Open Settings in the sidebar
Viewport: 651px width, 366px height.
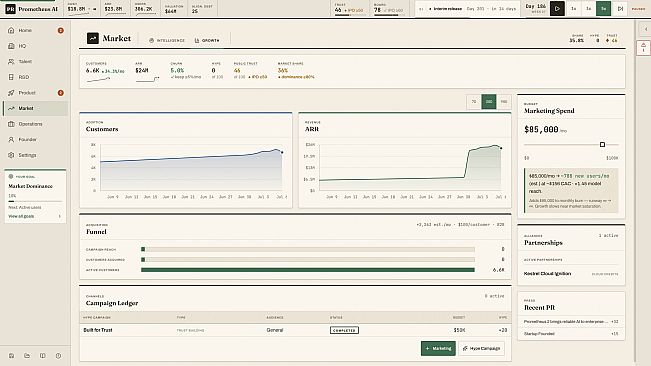(x=35, y=155)
